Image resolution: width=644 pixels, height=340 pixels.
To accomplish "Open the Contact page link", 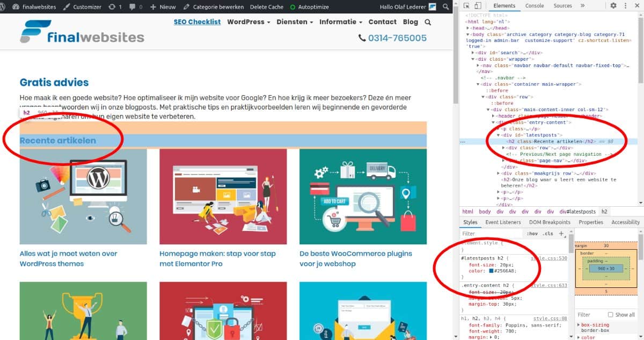I will [382, 22].
